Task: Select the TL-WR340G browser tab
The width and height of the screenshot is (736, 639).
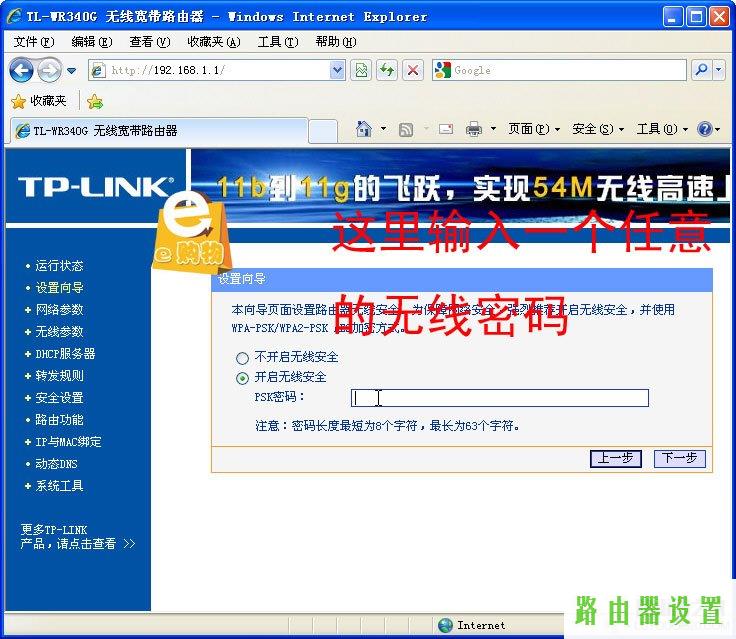Action: 159,131
